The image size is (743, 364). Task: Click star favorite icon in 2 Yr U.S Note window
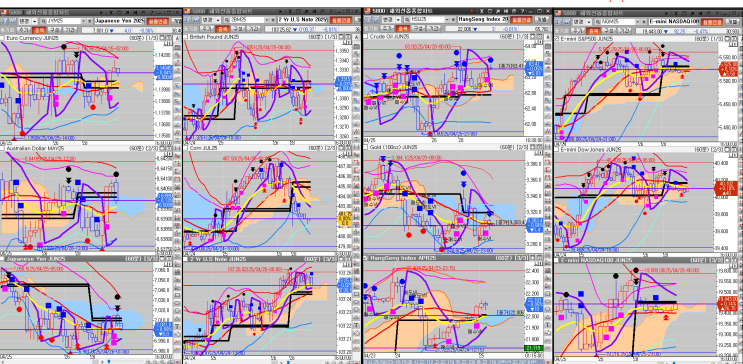click(x=273, y=20)
